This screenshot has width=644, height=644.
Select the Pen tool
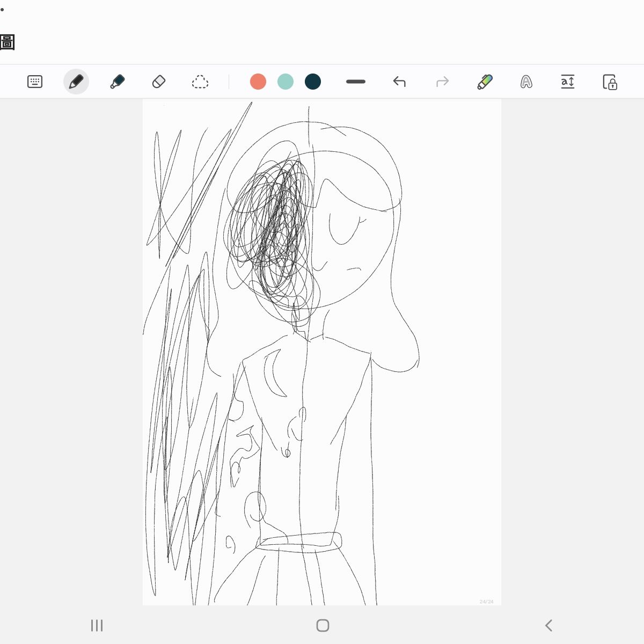point(76,82)
